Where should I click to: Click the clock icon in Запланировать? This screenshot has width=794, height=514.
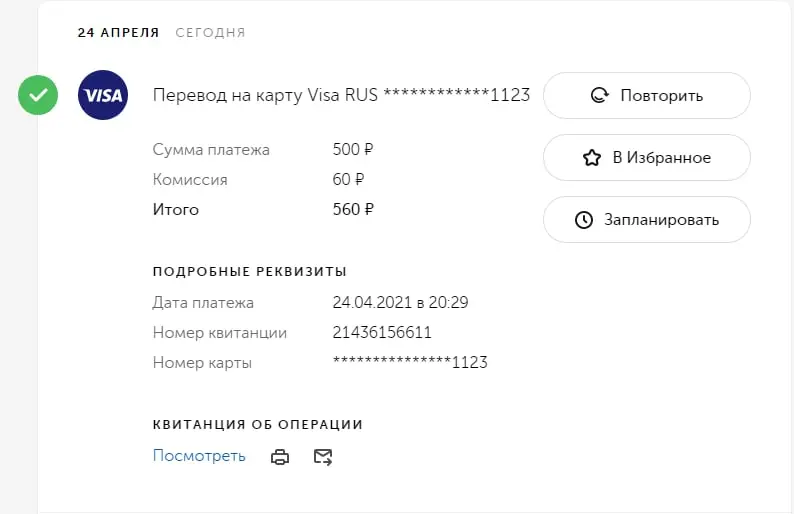tap(584, 220)
